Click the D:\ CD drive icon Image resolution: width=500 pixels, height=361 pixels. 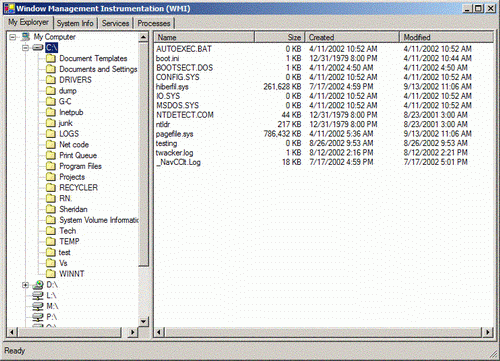click(x=38, y=285)
